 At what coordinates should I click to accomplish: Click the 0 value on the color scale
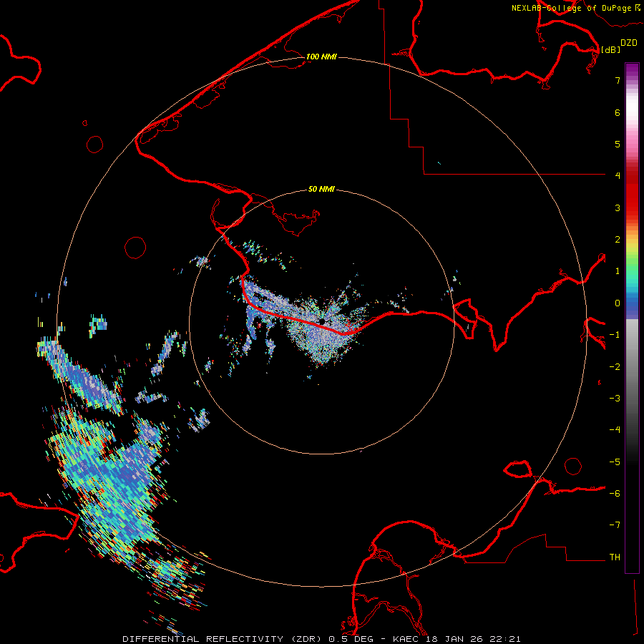[618, 303]
